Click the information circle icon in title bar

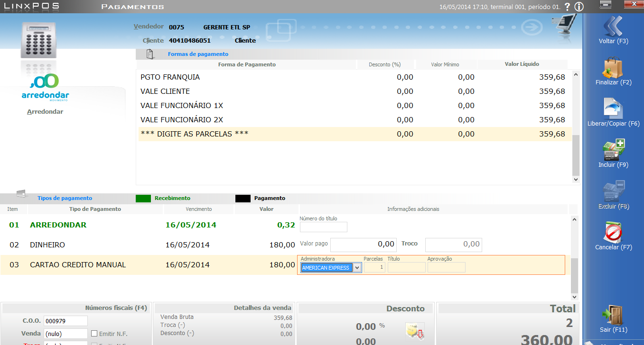point(579,7)
